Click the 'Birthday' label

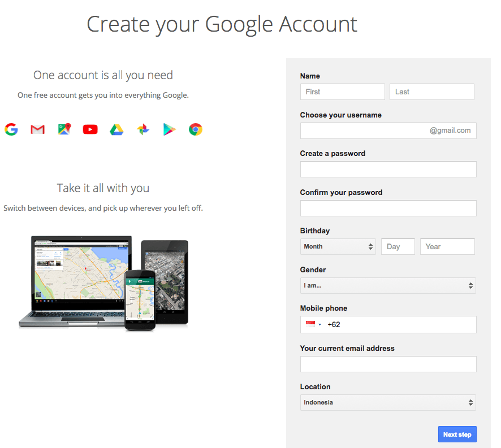[x=315, y=231]
